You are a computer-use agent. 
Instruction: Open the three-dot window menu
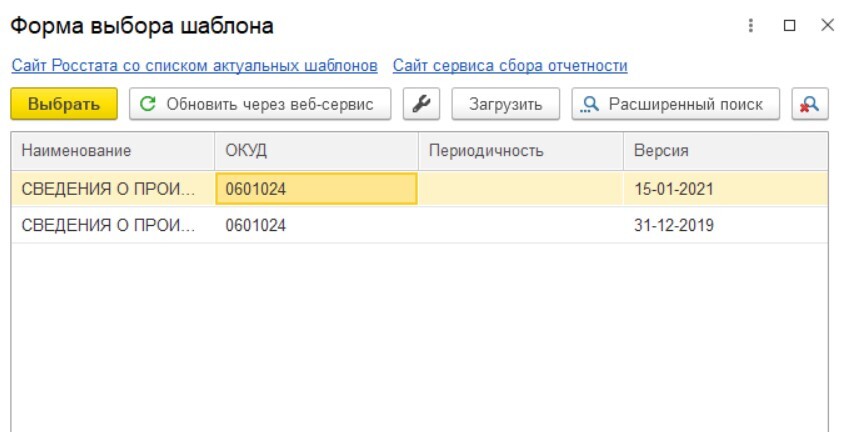751,26
